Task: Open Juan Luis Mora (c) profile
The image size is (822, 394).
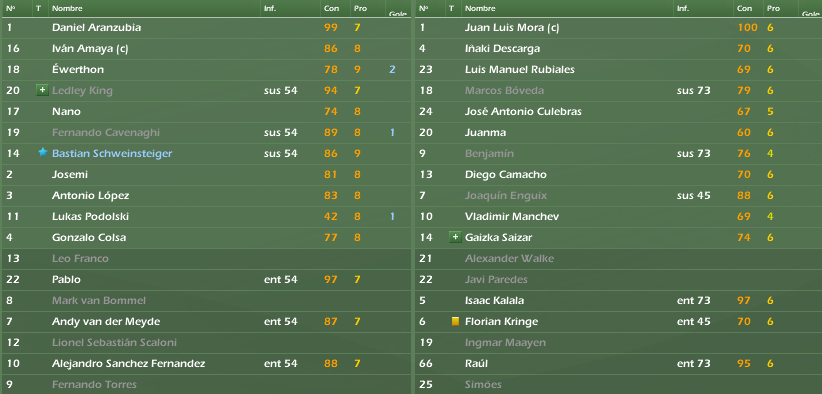Action: tap(512, 28)
